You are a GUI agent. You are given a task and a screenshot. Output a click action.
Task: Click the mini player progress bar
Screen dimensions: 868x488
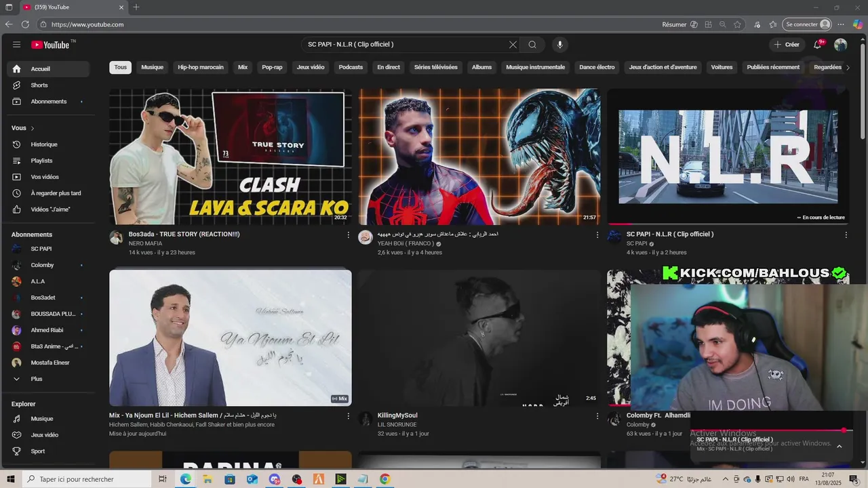[772, 430]
